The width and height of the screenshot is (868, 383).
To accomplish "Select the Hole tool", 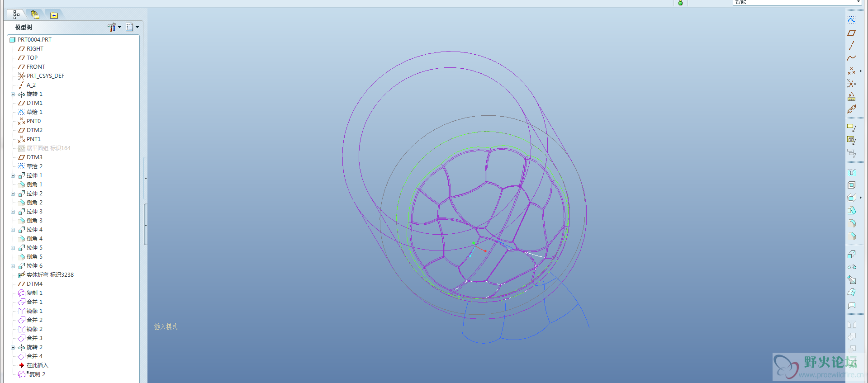I will tap(851, 172).
